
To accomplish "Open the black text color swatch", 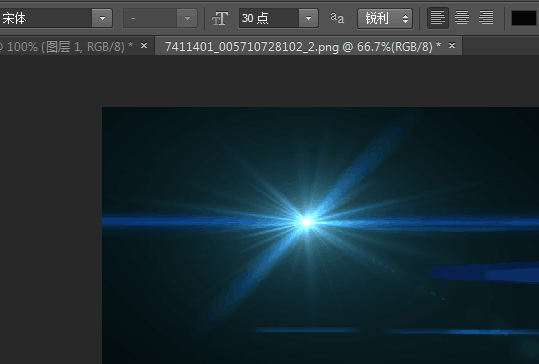I will [524, 18].
